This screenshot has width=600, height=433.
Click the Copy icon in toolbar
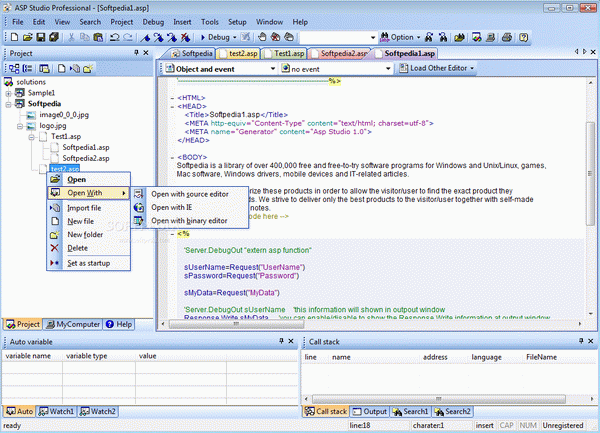pyautogui.click(x=84, y=37)
